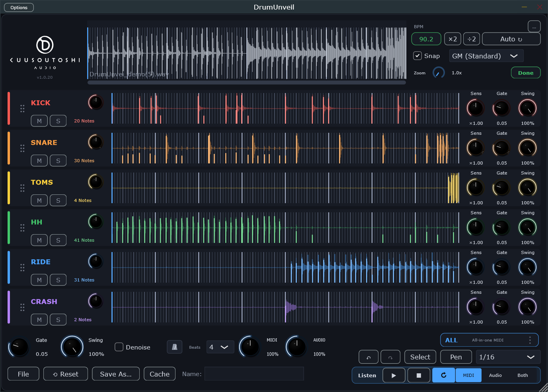
Task: Click the Auto BPM detect button
Action: [511, 39]
